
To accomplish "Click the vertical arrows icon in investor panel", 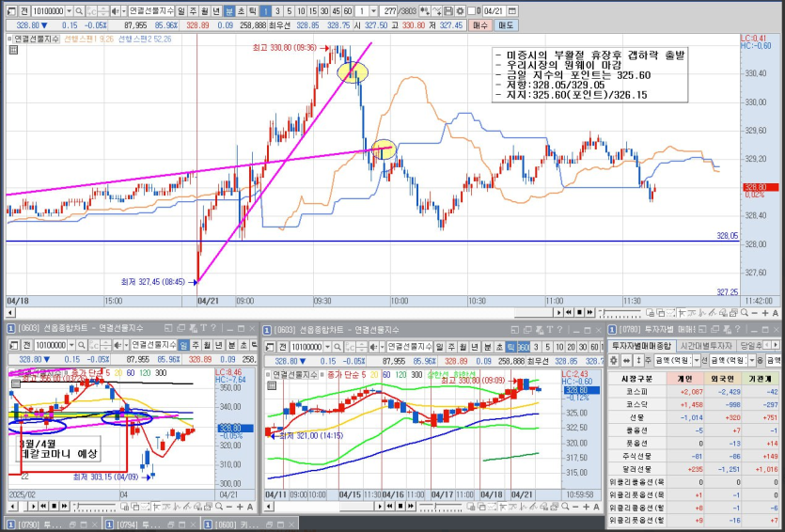I will tap(637, 360).
